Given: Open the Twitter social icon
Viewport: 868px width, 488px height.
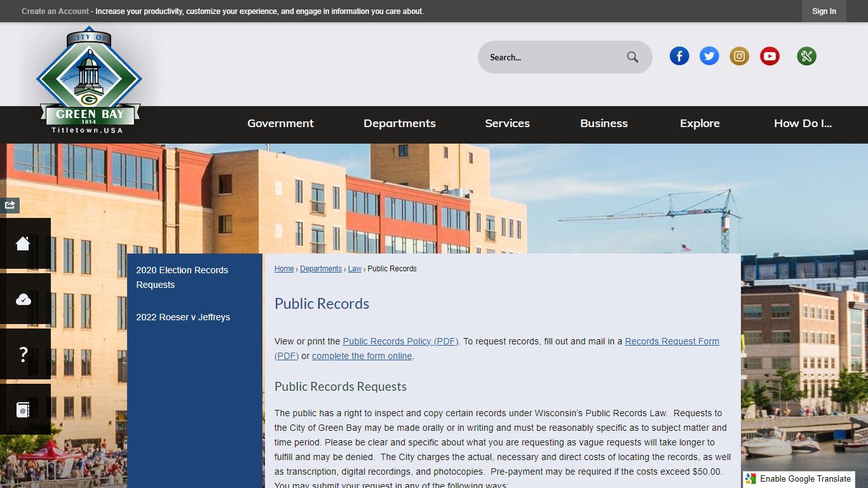Looking at the screenshot, I should pos(709,57).
